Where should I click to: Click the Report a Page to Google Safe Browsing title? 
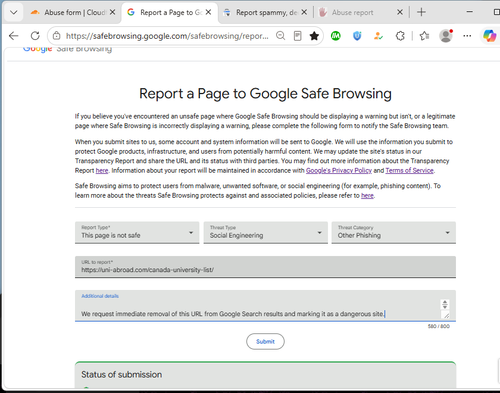coord(265,94)
